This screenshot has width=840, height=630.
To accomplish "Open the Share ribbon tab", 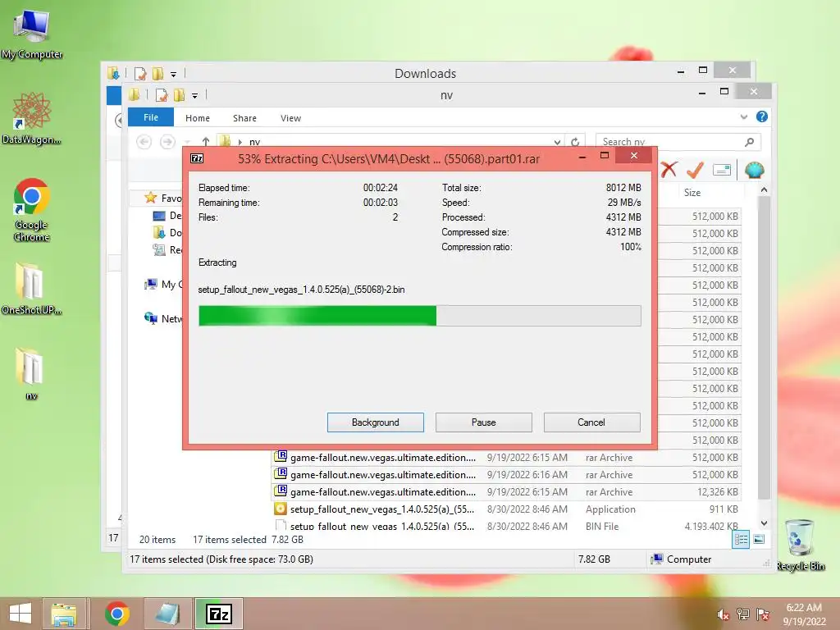I will click(244, 118).
